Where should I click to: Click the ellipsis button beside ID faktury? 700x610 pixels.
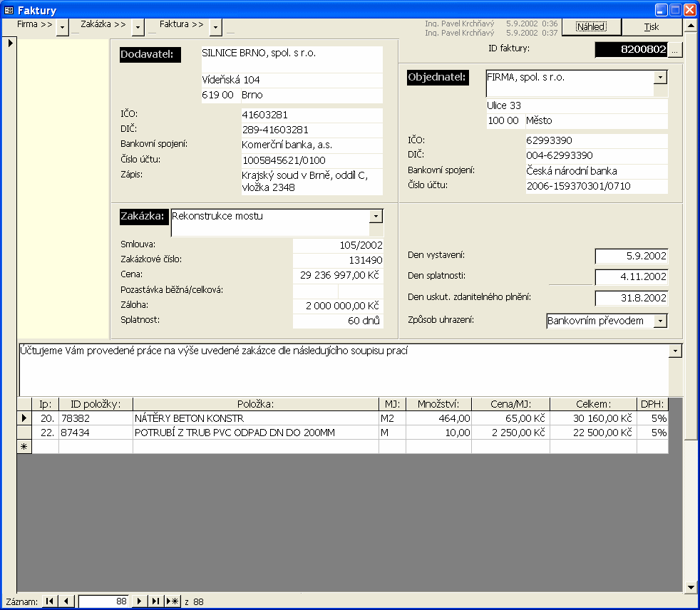676,49
